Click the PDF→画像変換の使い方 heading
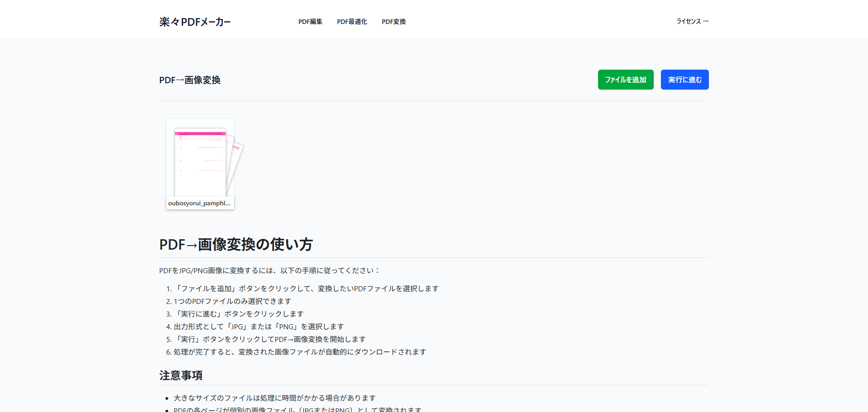The height and width of the screenshot is (412, 868). (x=236, y=244)
